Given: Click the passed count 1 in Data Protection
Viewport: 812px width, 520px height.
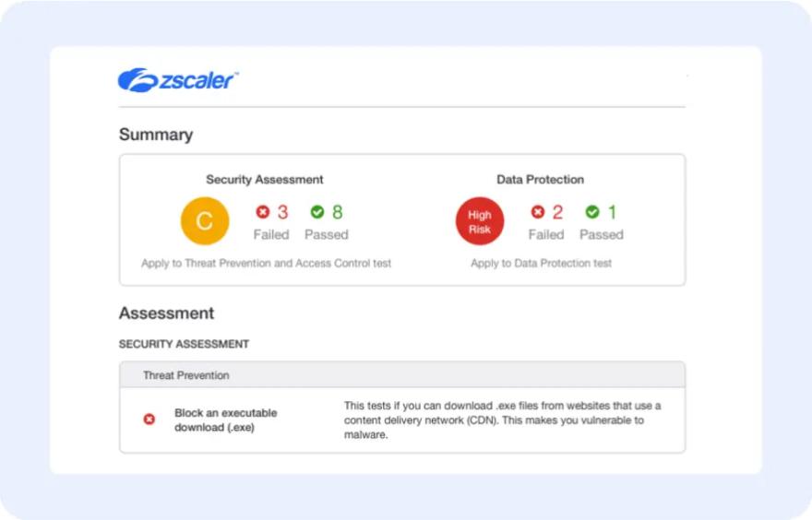Looking at the screenshot, I should click(612, 212).
